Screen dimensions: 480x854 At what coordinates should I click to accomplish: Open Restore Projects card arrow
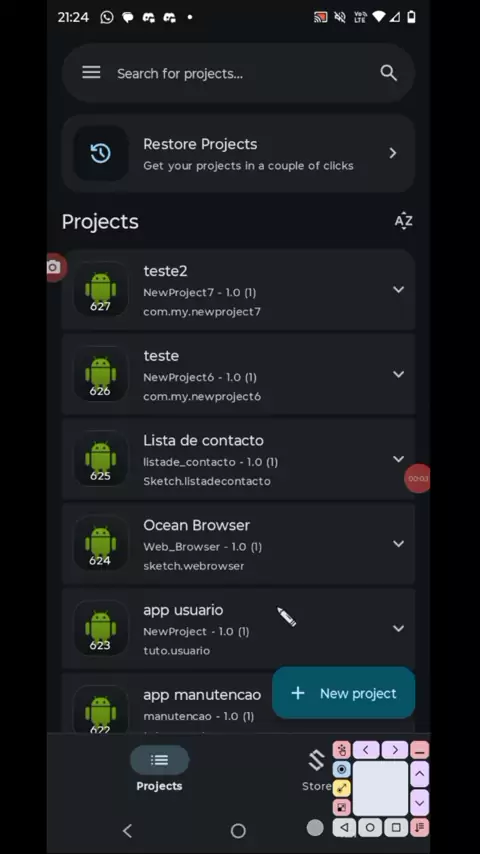pyautogui.click(x=393, y=153)
